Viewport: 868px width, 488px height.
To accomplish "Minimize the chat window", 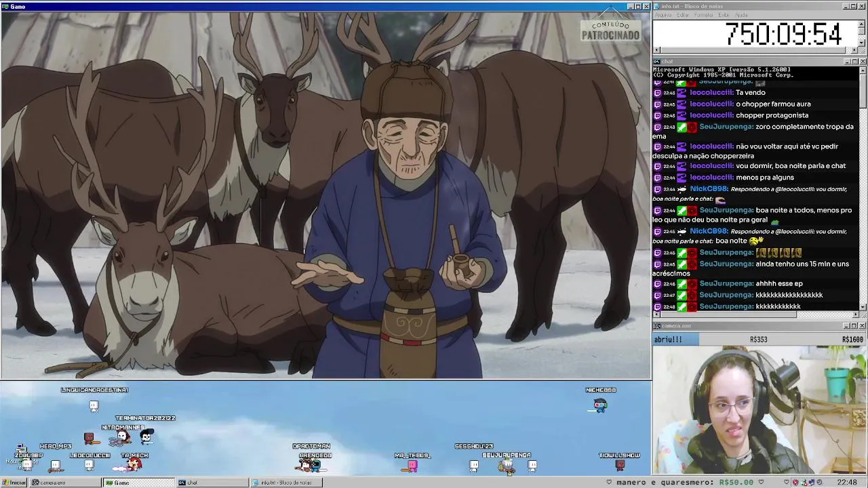I will click(x=846, y=62).
